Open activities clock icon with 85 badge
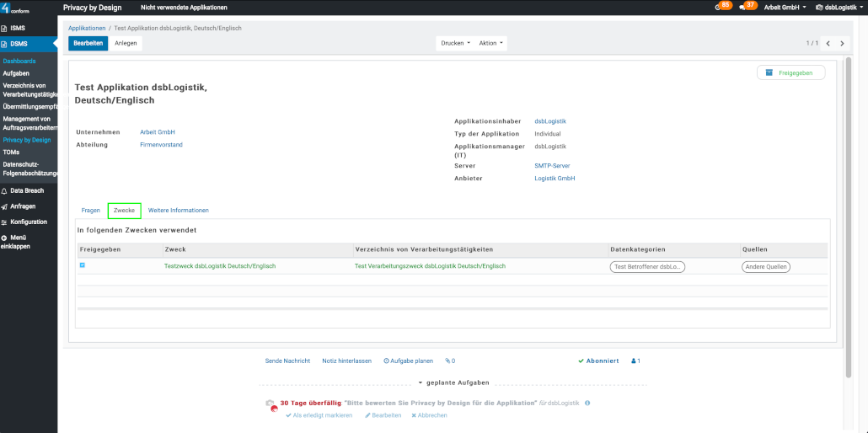Screen dimensions: 868x433 click(719, 7)
